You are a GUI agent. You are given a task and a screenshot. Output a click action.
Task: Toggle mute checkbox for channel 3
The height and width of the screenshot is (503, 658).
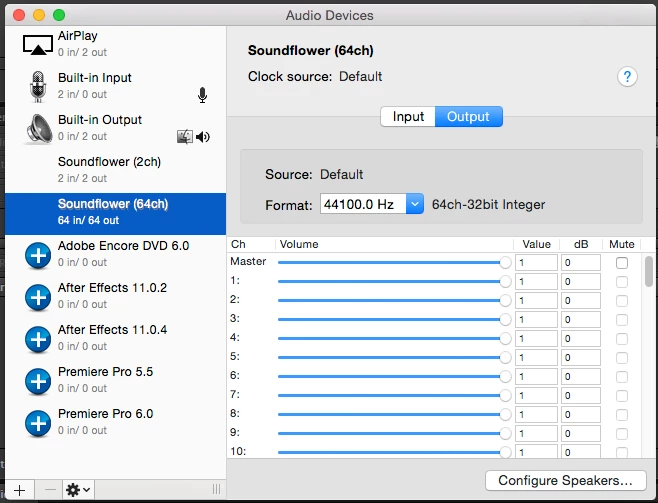tap(622, 320)
